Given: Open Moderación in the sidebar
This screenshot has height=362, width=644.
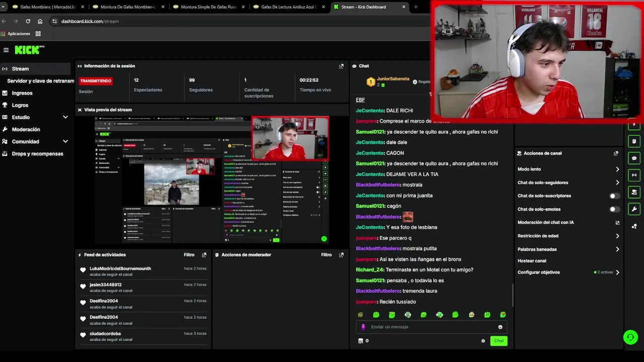Looking at the screenshot, I should point(26,129).
